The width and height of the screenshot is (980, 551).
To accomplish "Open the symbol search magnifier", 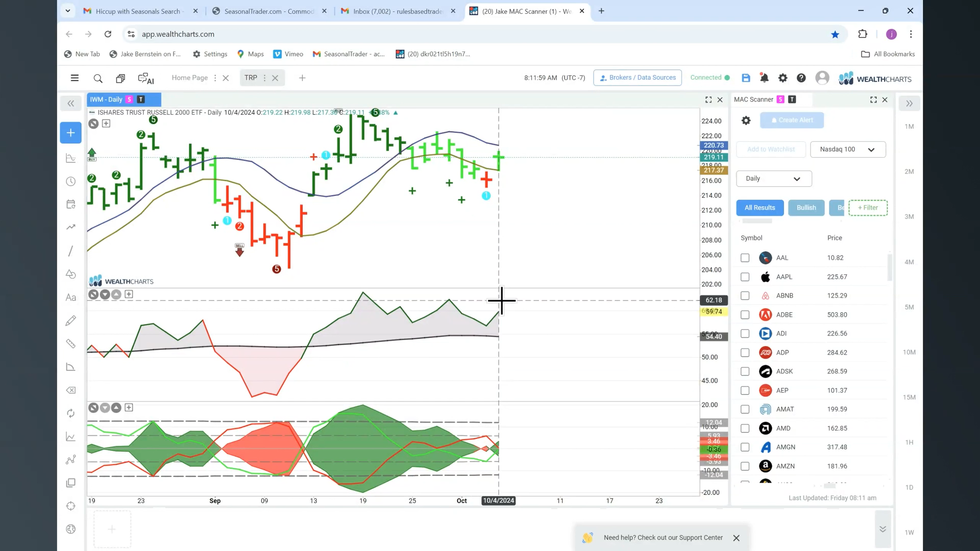I will pyautogui.click(x=98, y=78).
